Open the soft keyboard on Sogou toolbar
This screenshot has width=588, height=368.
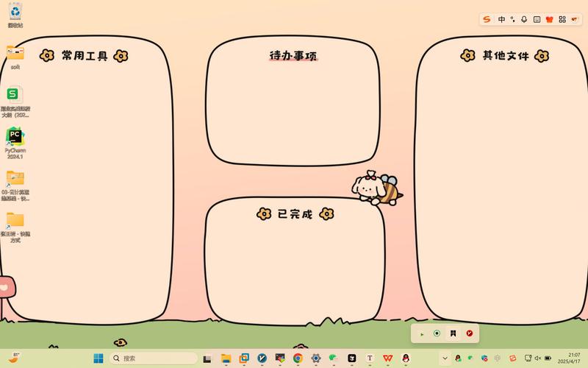(537, 19)
